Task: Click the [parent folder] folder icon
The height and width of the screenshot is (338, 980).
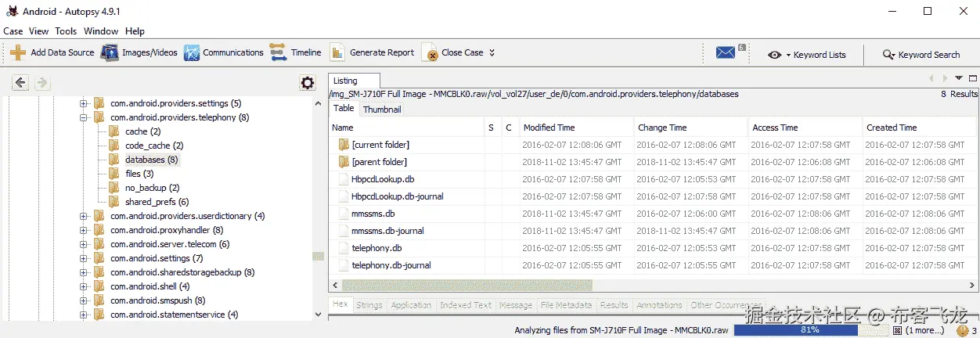Action: (344, 162)
